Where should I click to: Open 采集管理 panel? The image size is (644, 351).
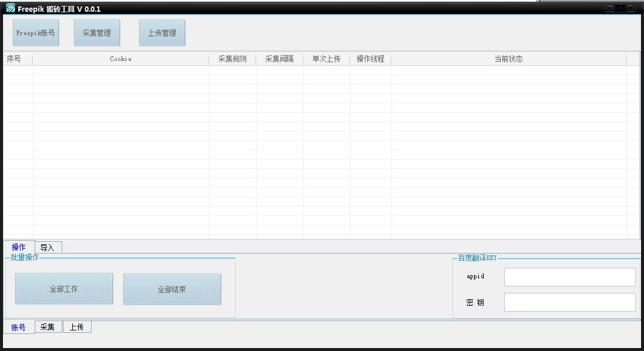[x=97, y=33]
